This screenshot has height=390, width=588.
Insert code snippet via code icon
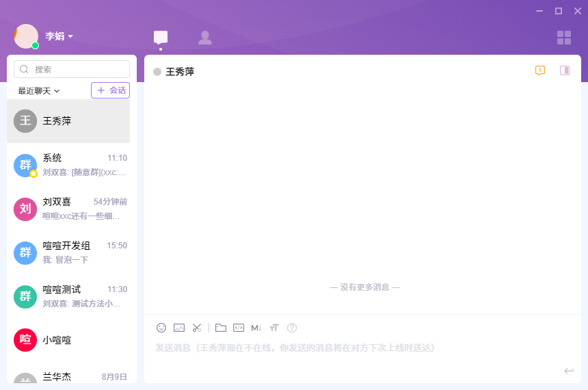(x=239, y=328)
